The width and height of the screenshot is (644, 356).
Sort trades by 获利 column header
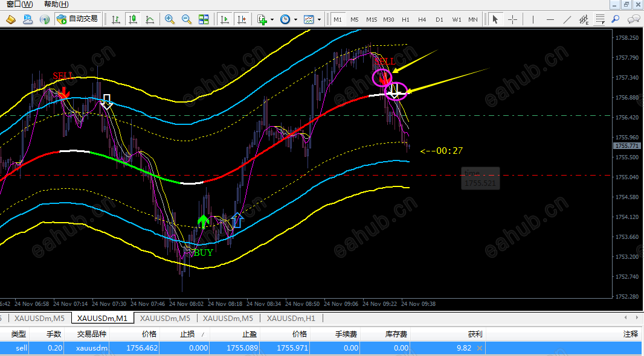(475, 334)
